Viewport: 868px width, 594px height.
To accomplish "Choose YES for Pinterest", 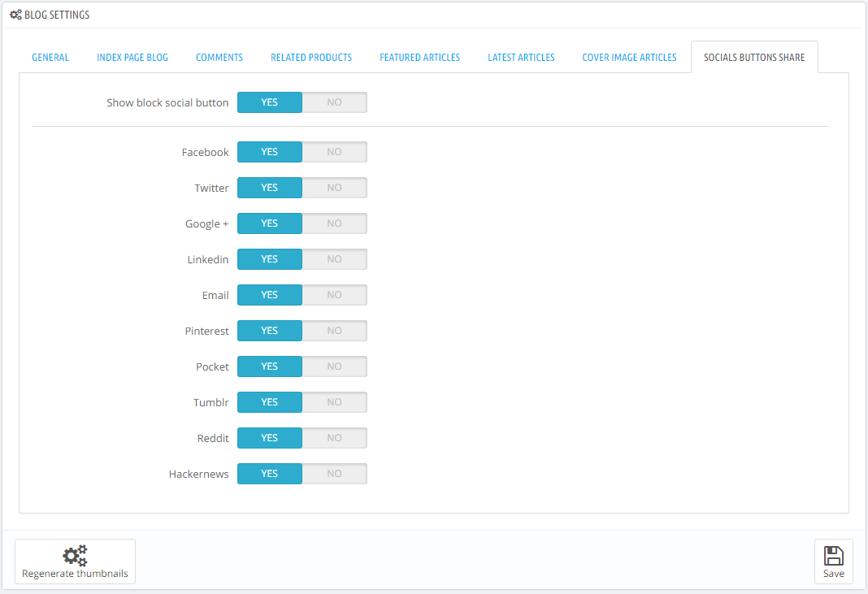I will coord(270,331).
